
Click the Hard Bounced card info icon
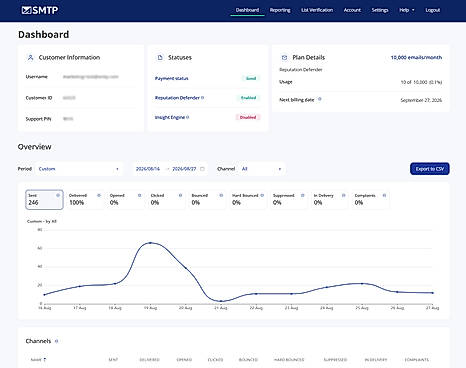tap(262, 195)
